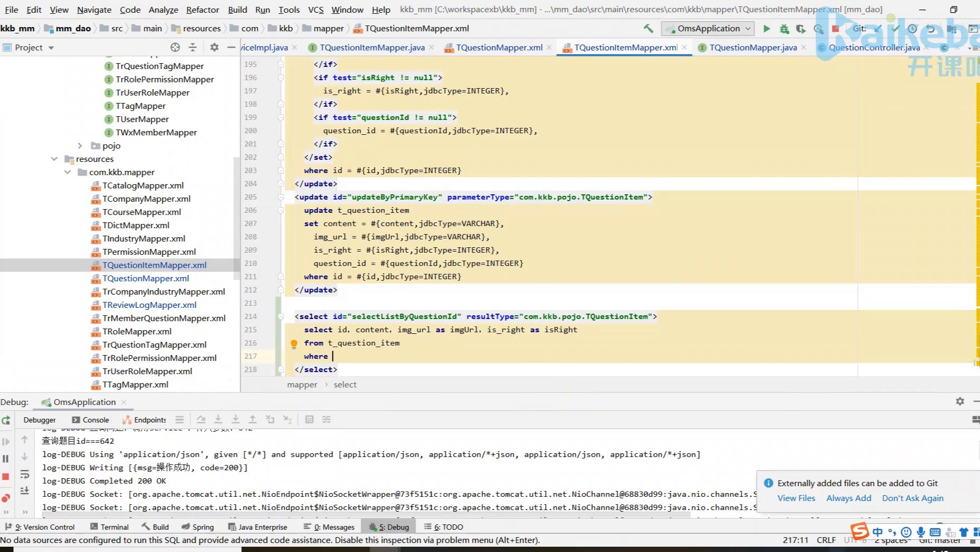Switch to TQuestionItemMapper.java tab

click(x=372, y=47)
